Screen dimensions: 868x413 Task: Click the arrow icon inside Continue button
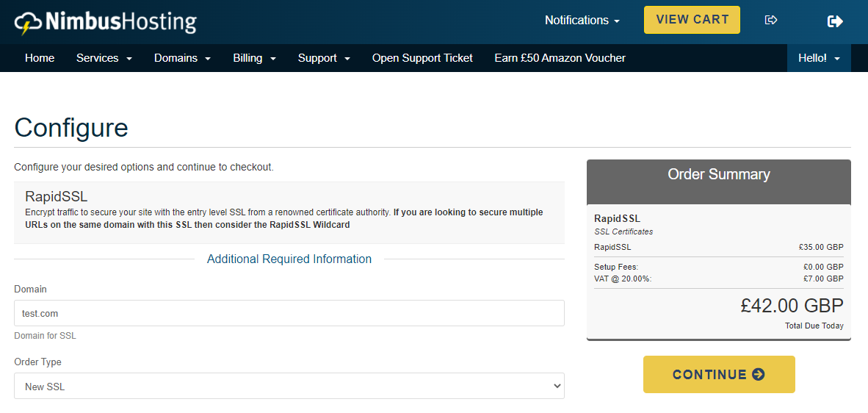759,374
